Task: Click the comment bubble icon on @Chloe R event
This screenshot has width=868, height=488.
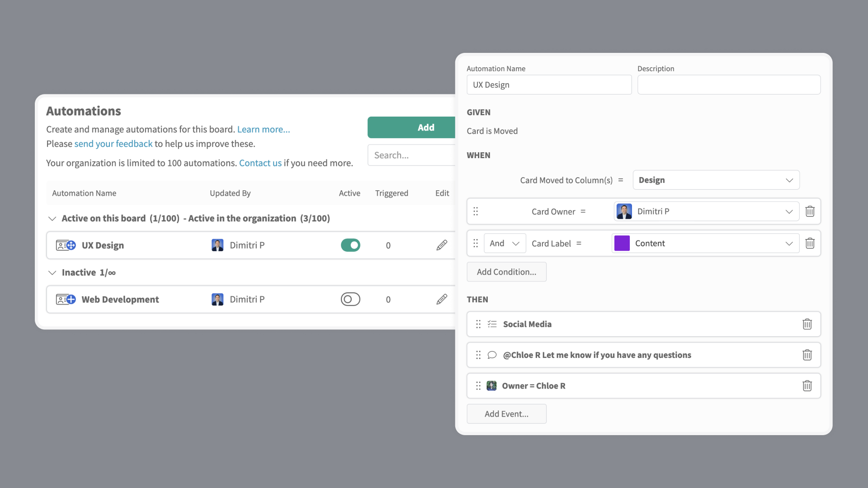Action: click(492, 355)
